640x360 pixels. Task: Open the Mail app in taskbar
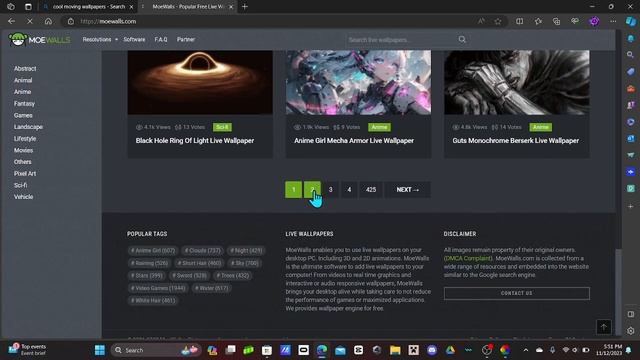(x=340, y=350)
